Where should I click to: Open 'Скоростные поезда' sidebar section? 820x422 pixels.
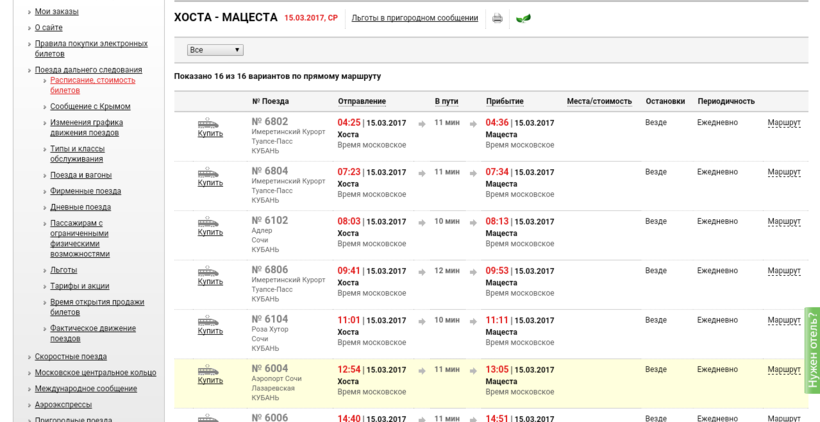70,356
